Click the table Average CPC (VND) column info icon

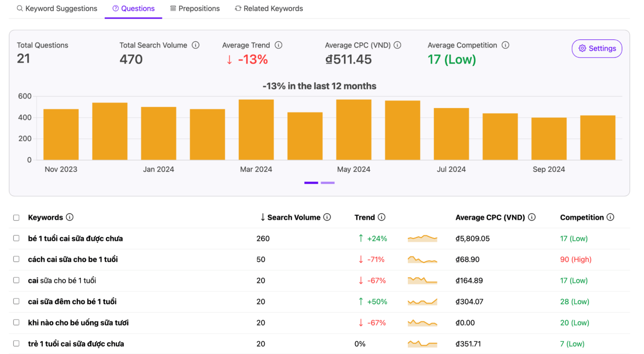pyautogui.click(x=532, y=217)
